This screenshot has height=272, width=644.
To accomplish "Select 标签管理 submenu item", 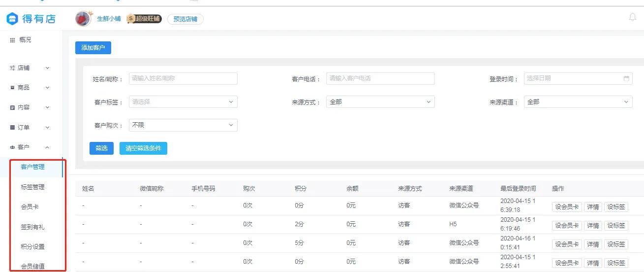I will pos(33,187).
